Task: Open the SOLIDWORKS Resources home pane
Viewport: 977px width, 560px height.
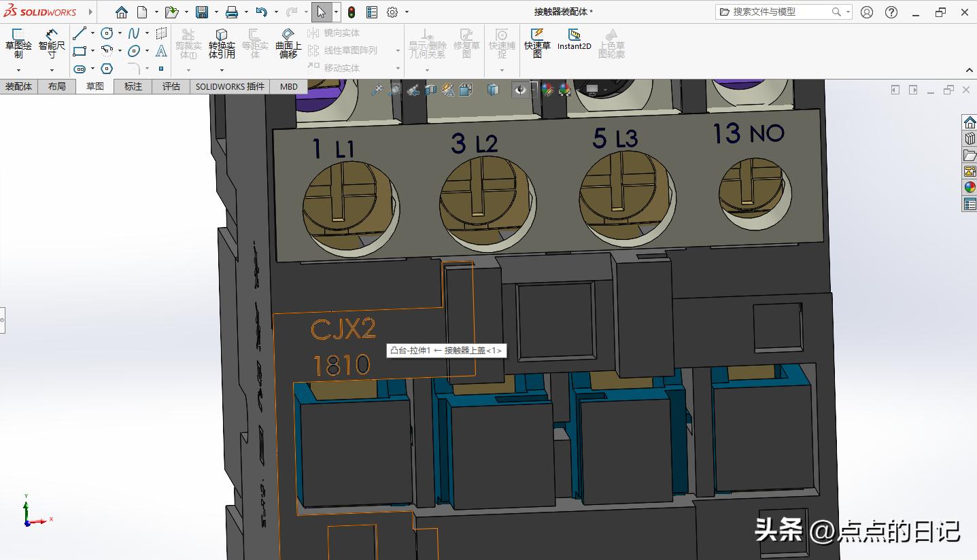Action: [970, 122]
